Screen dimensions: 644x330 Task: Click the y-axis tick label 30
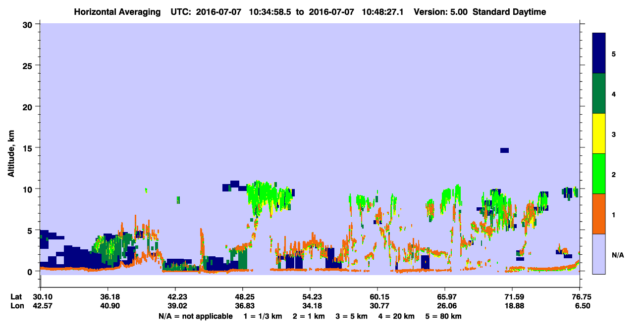click(29, 24)
